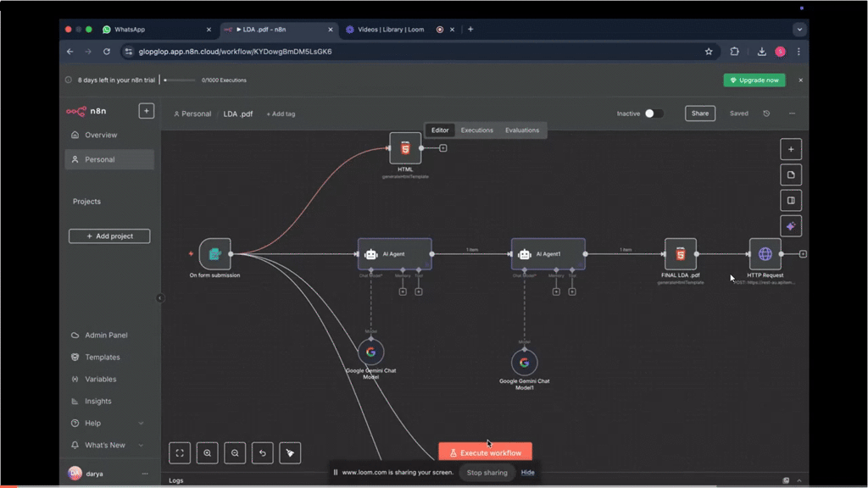The image size is (868, 488).
Task: Open the add node panel button
Action: 791,149
